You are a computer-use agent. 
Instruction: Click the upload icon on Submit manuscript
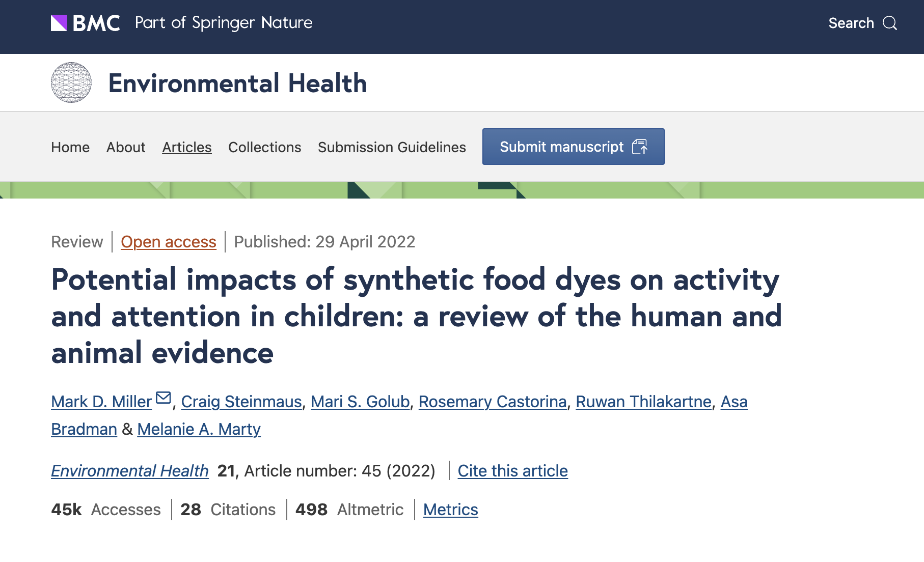coord(640,147)
